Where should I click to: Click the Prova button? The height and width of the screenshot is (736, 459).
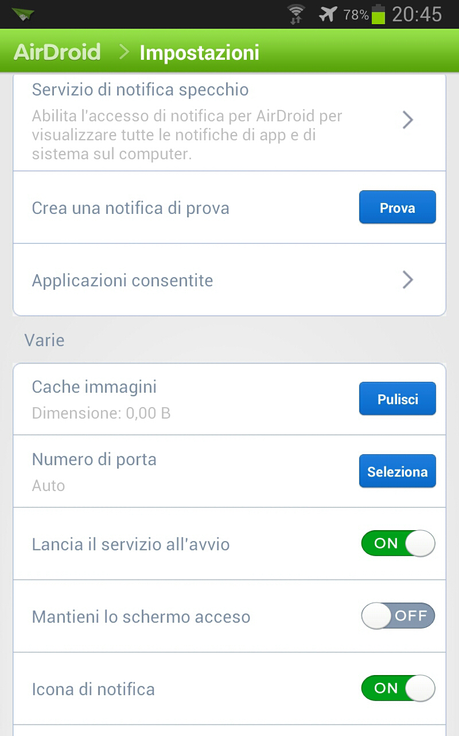[x=398, y=207]
